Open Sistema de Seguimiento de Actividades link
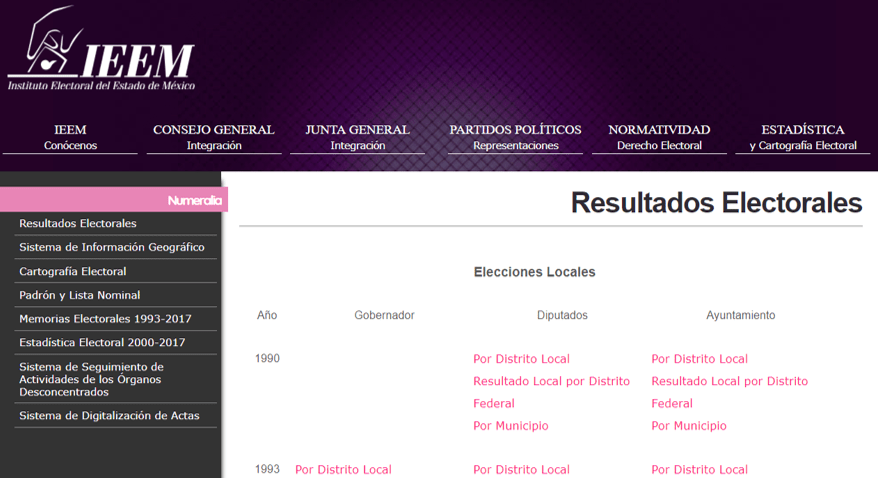 [91, 379]
